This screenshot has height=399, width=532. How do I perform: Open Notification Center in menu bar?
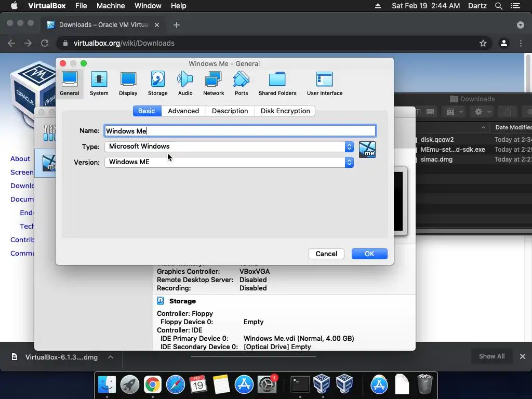coord(515,6)
